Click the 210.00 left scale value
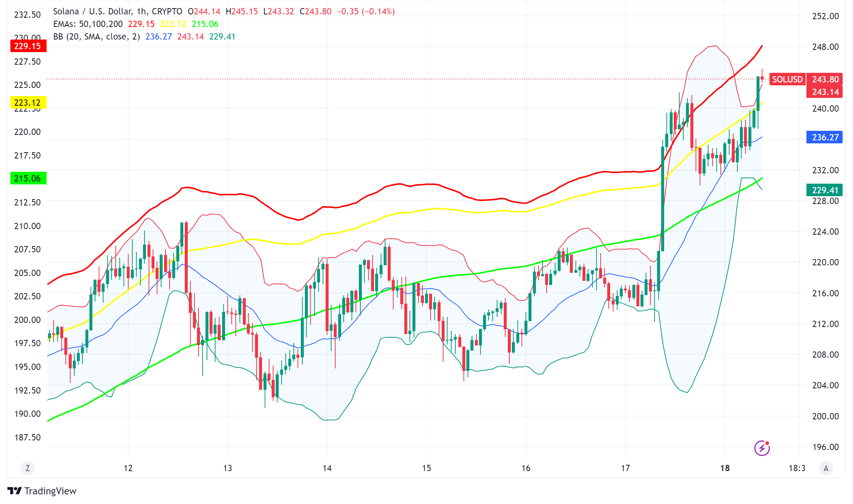853x504 pixels. pyautogui.click(x=27, y=226)
